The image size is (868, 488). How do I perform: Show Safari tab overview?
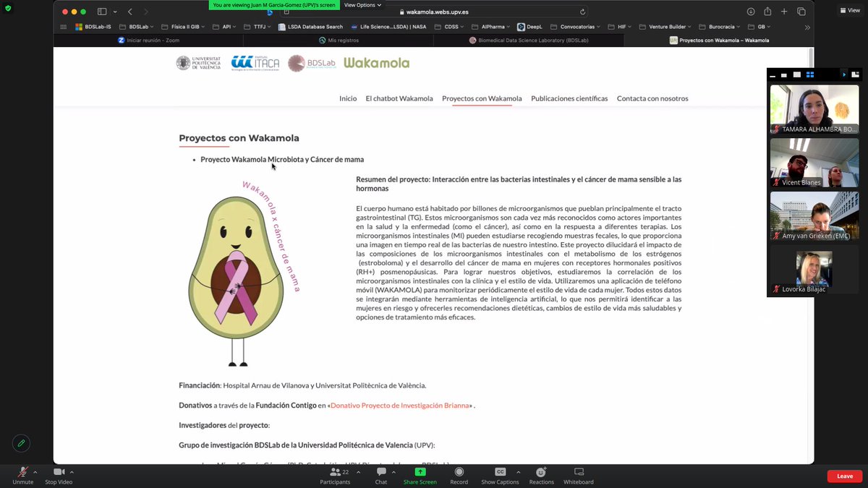(801, 12)
